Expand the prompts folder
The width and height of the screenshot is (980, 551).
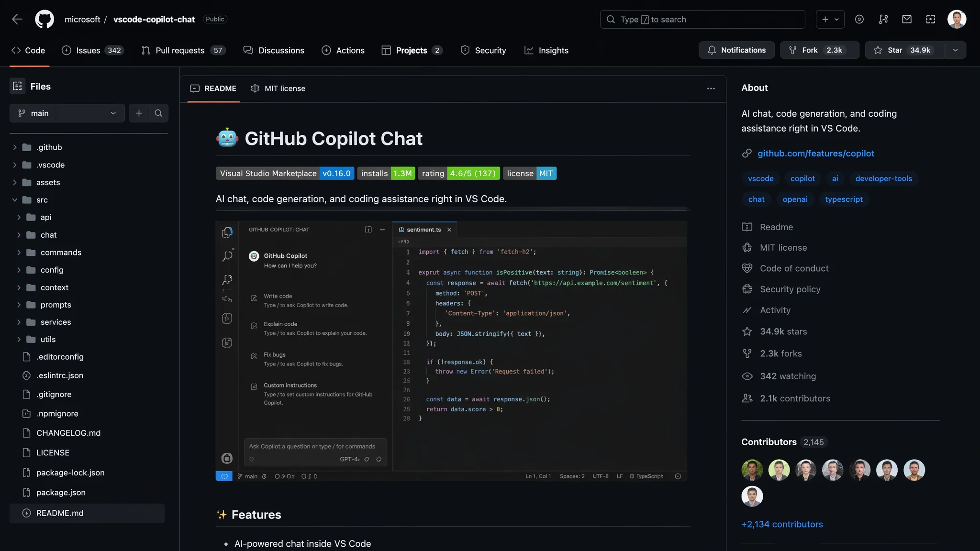[x=19, y=305]
